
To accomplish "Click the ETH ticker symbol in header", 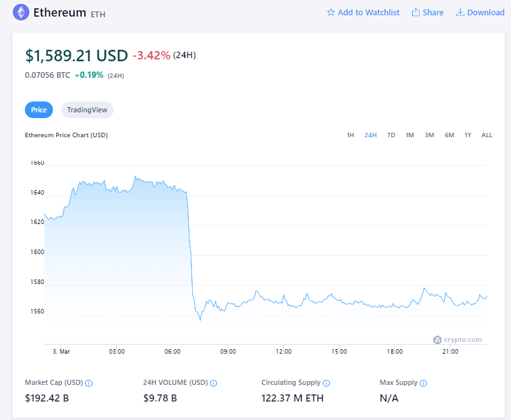I will [98, 14].
